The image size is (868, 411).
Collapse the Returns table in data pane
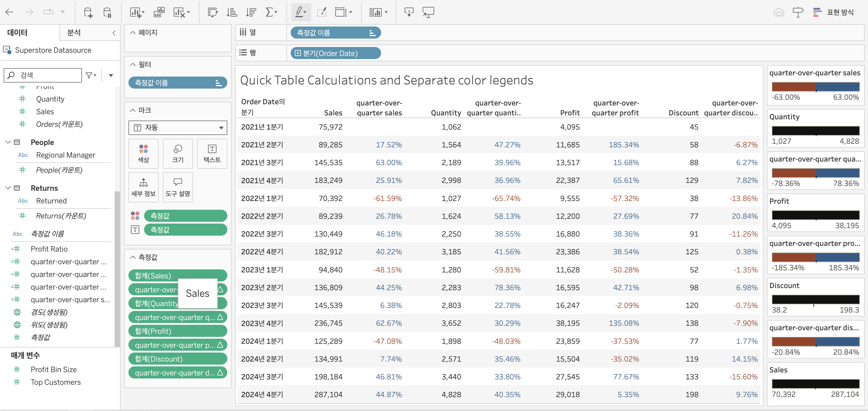[8, 188]
